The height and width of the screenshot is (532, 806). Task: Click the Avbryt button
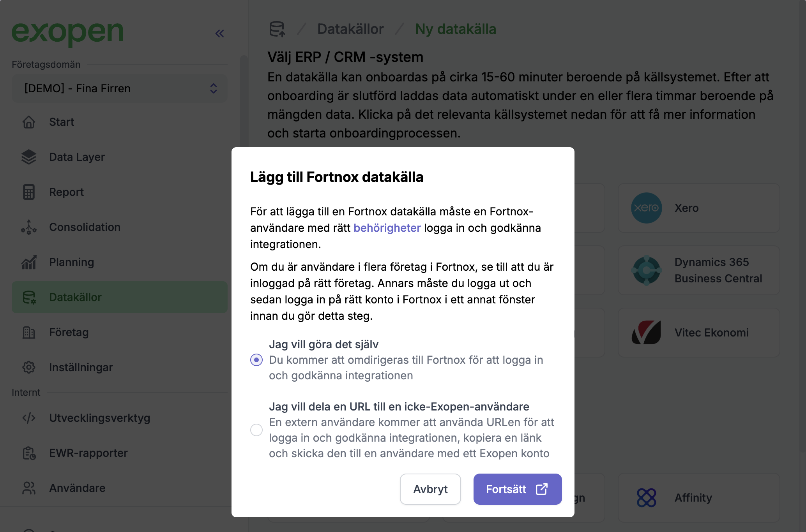point(430,489)
